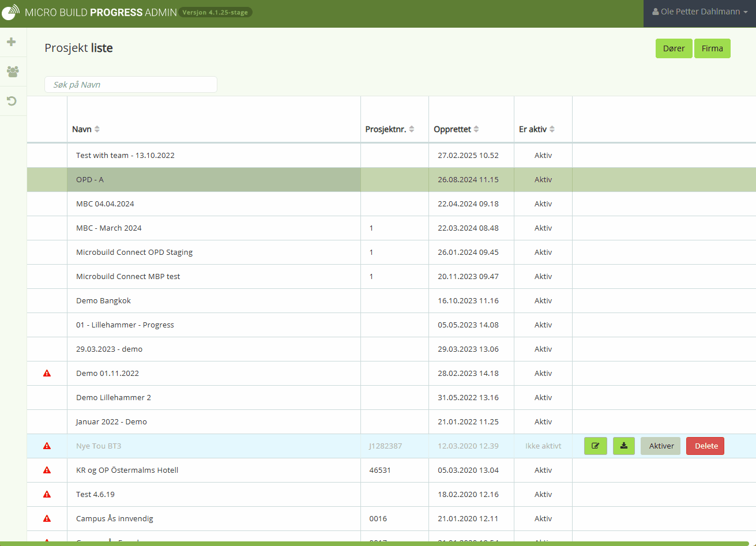
Task: Select the Demo 01.11.2022 project name
Action: click(107, 373)
